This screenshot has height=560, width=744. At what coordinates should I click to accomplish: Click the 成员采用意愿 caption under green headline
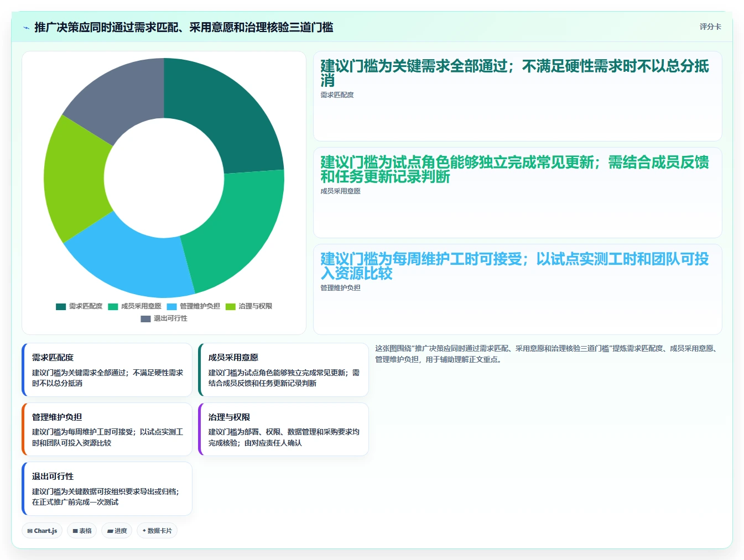[340, 191]
